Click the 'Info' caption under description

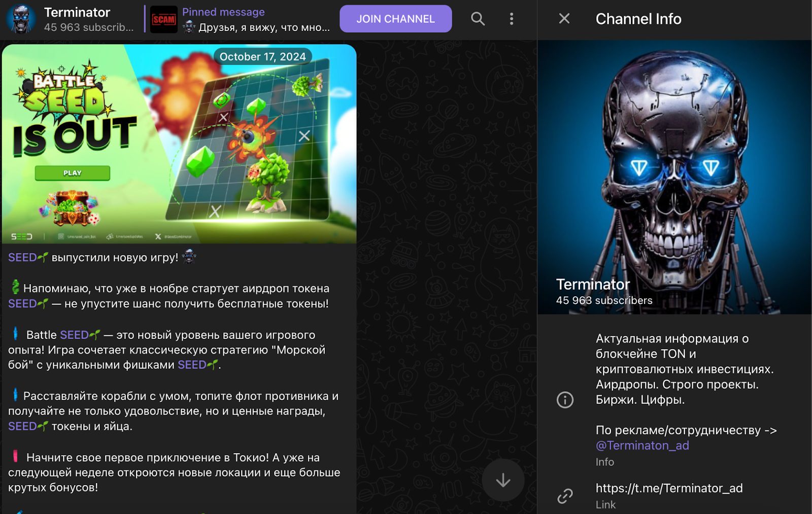605,462
